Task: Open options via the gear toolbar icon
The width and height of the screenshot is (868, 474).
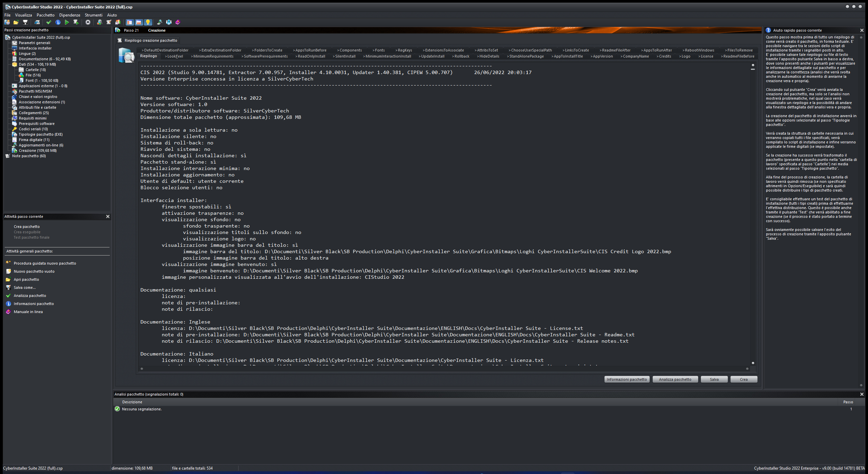Action: tap(88, 22)
